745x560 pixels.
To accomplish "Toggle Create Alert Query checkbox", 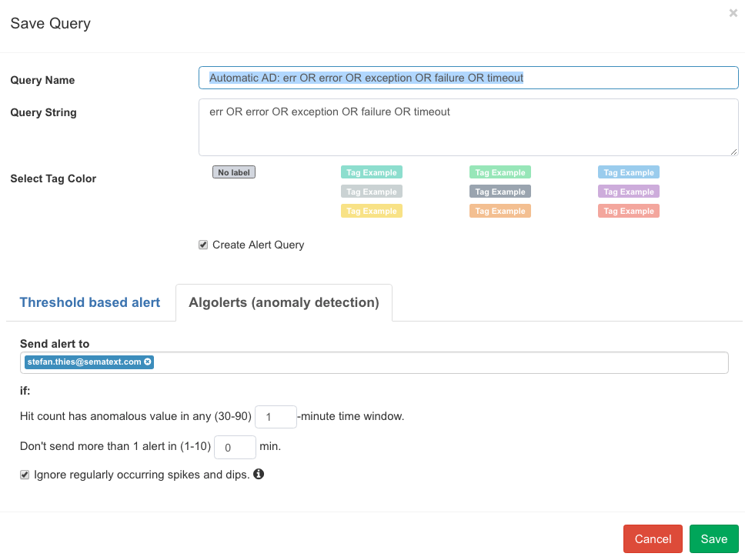I will click(x=203, y=245).
